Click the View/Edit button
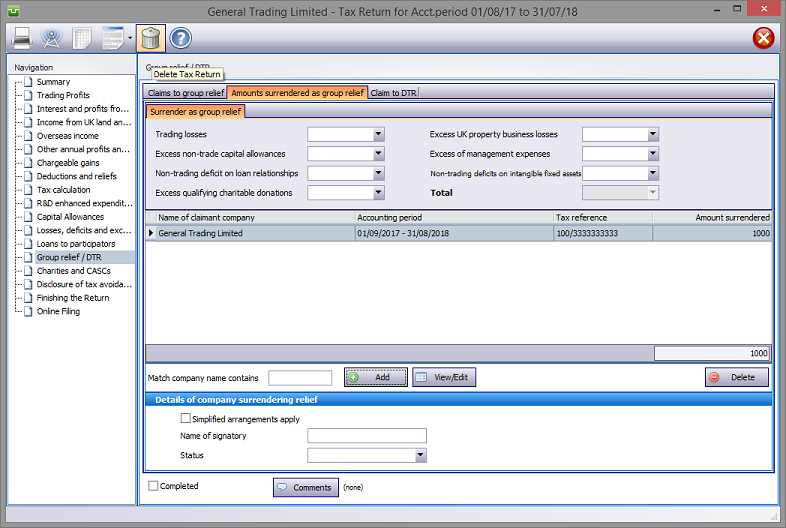 click(x=444, y=378)
